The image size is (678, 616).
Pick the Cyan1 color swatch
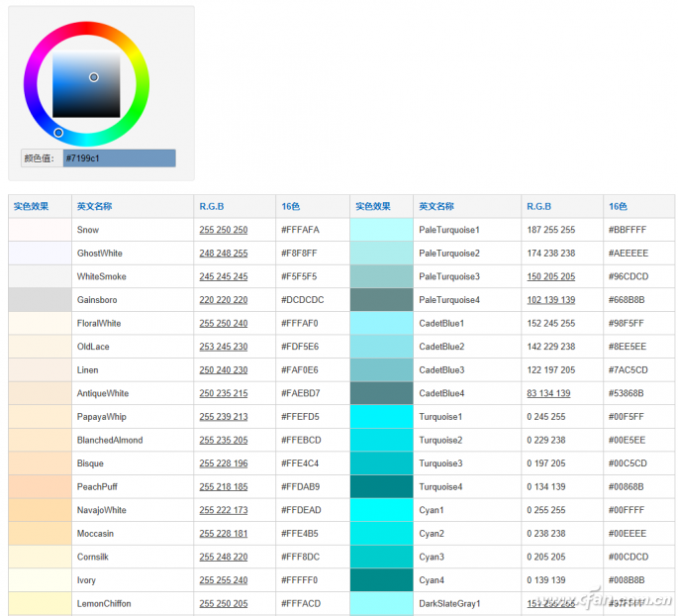click(381, 510)
